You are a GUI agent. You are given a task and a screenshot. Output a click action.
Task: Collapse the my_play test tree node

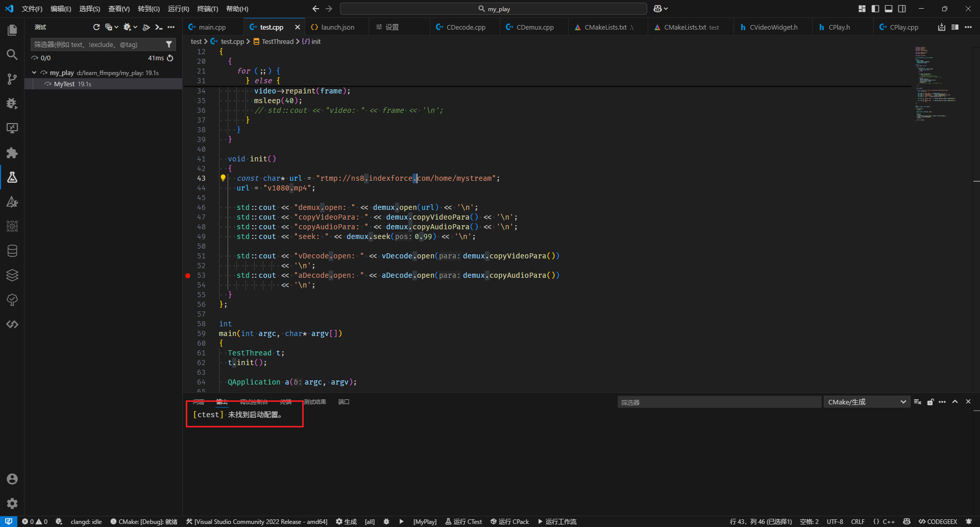34,73
